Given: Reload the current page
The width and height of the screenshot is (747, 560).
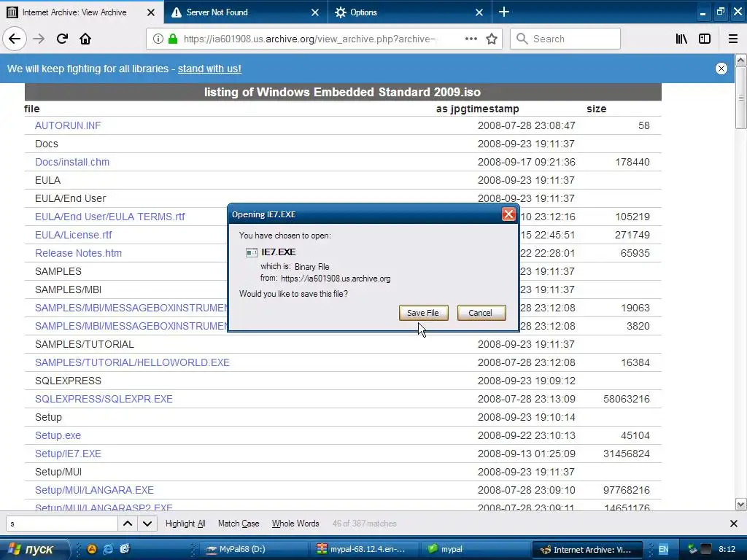Looking at the screenshot, I should pyautogui.click(x=62, y=39).
